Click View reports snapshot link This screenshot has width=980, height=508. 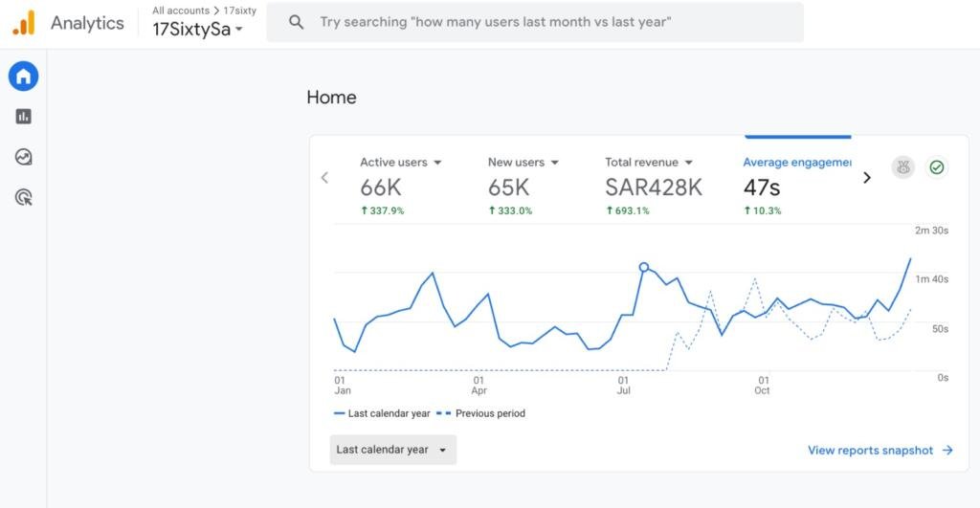point(880,451)
